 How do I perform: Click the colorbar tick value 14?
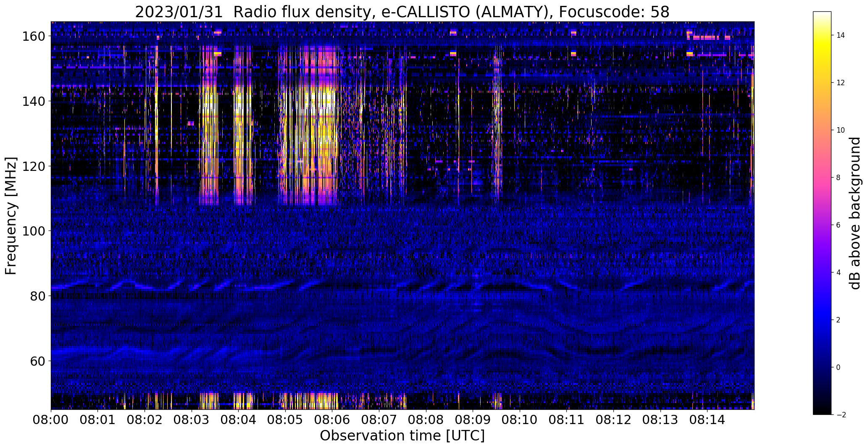[x=841, y=35]
